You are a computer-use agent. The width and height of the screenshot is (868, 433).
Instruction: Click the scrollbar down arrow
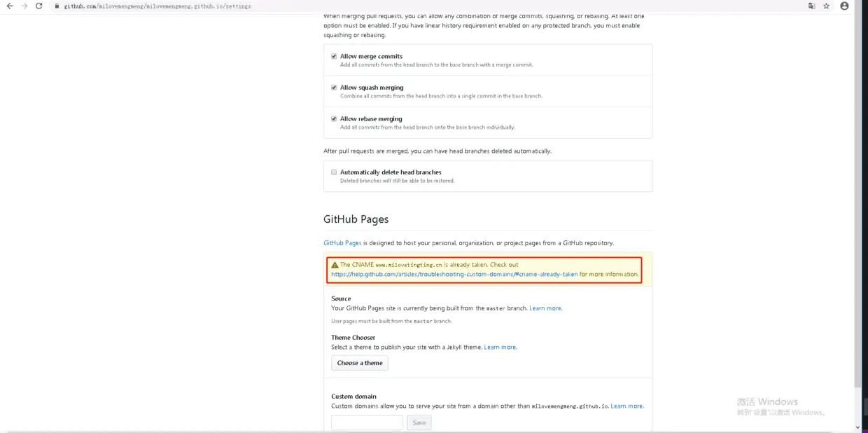coord(858,427)
